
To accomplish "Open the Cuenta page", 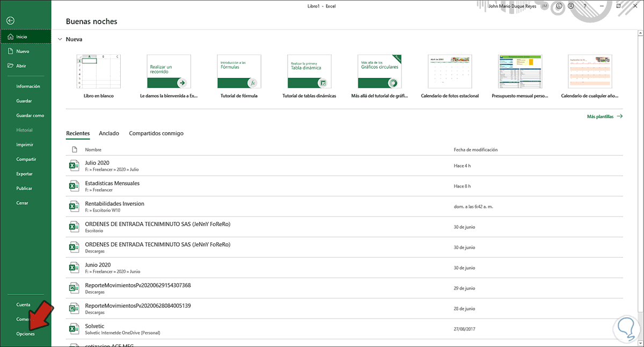I will point(23,305).
